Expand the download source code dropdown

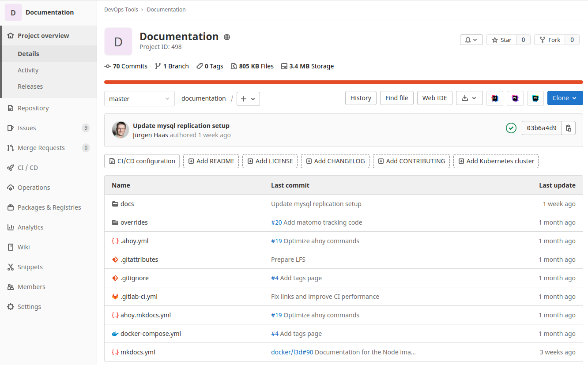[x=469, y=98]
